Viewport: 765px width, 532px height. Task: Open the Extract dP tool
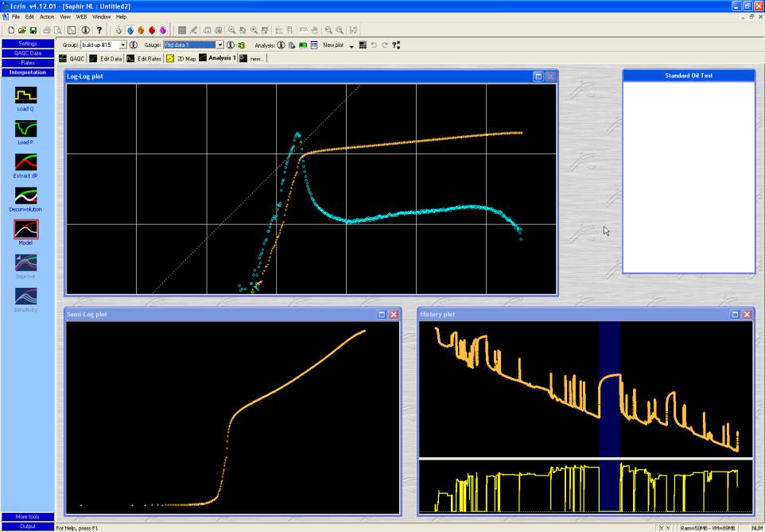tap(26, 161)
